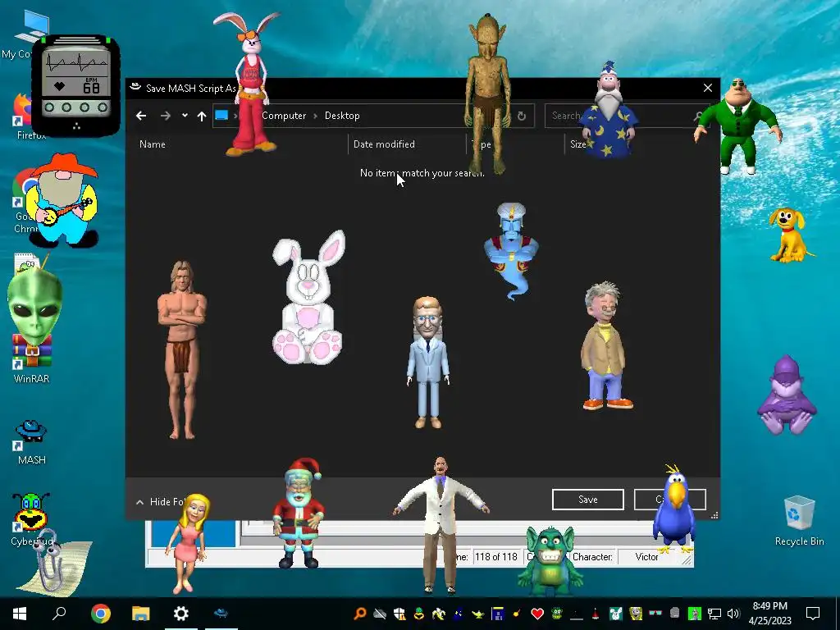Click the green alien head character
The image size is (840, 630).
coord(34,307)
